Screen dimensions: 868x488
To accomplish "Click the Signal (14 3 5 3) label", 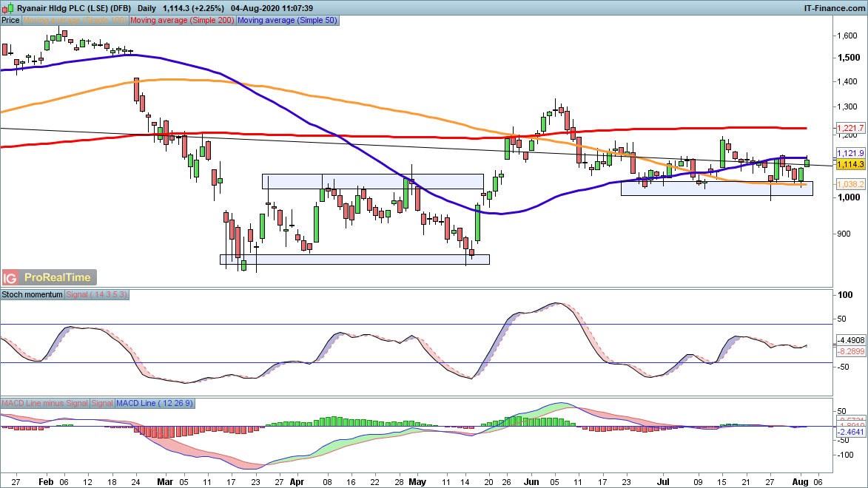I will click(98, 294).
